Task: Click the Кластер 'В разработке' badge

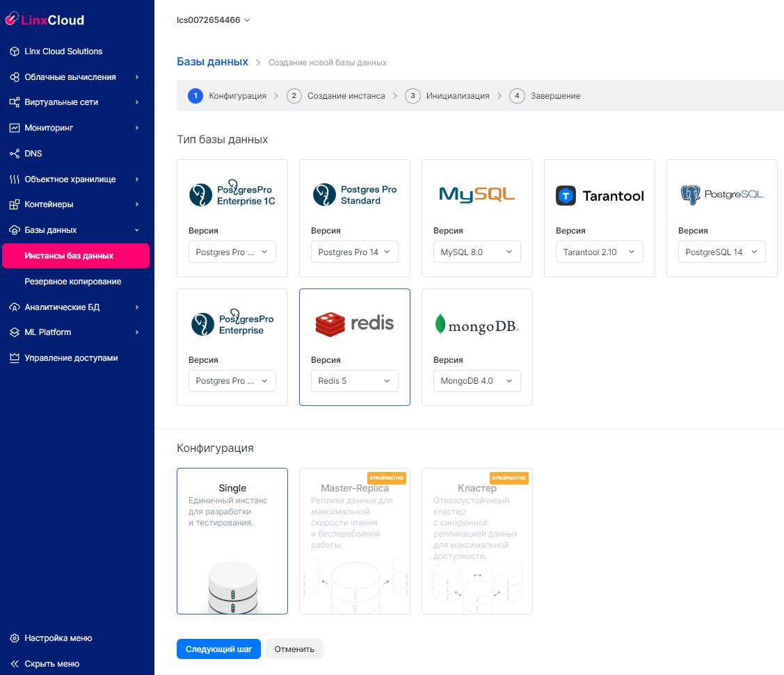Action: [509, 478]
